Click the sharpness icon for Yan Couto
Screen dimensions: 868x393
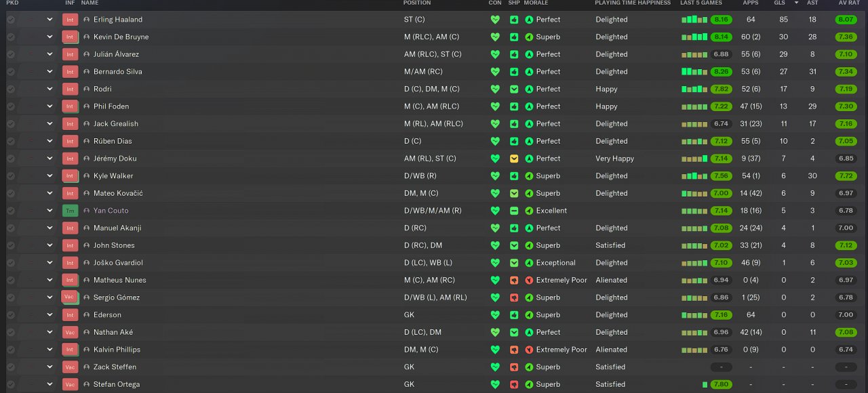(514, 211)
